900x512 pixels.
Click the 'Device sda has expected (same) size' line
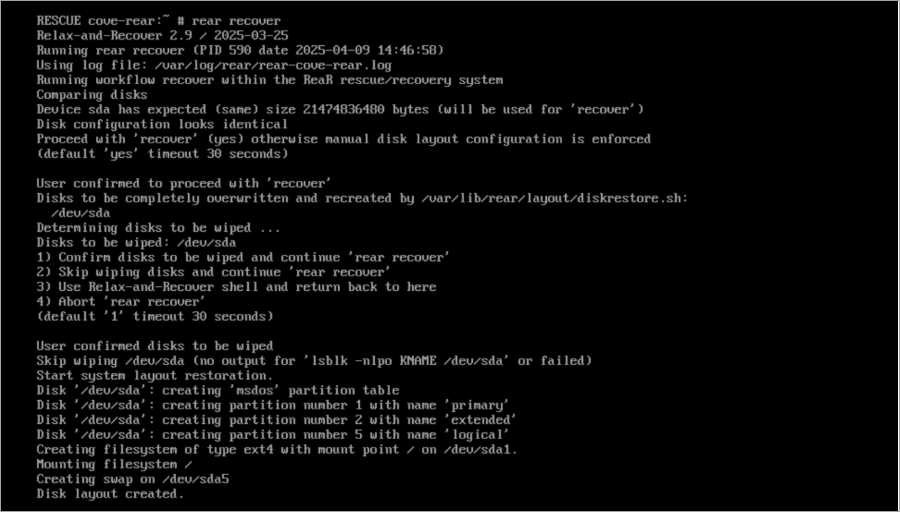340,109
